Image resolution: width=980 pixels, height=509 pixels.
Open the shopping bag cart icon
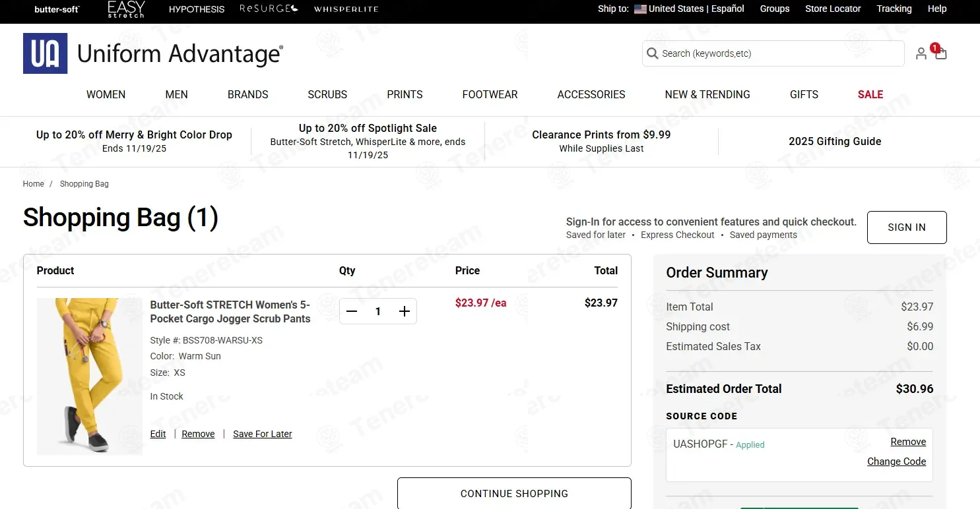point(940,53)
